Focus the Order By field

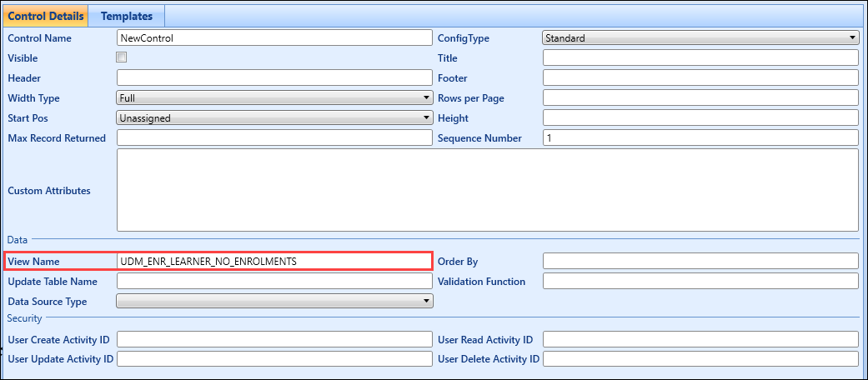click(x=700, y=261)
